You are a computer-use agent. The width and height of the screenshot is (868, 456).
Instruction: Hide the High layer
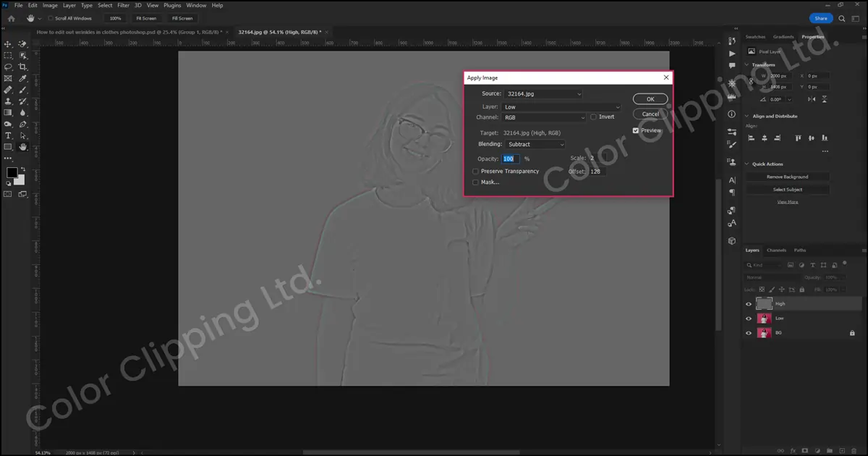749,304
